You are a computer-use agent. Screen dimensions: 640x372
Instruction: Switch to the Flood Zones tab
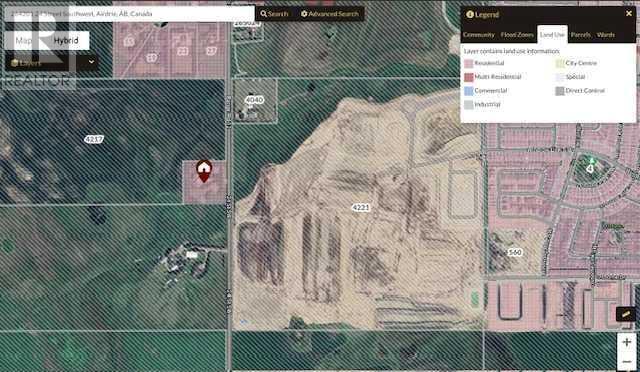(x=517, y=35)
